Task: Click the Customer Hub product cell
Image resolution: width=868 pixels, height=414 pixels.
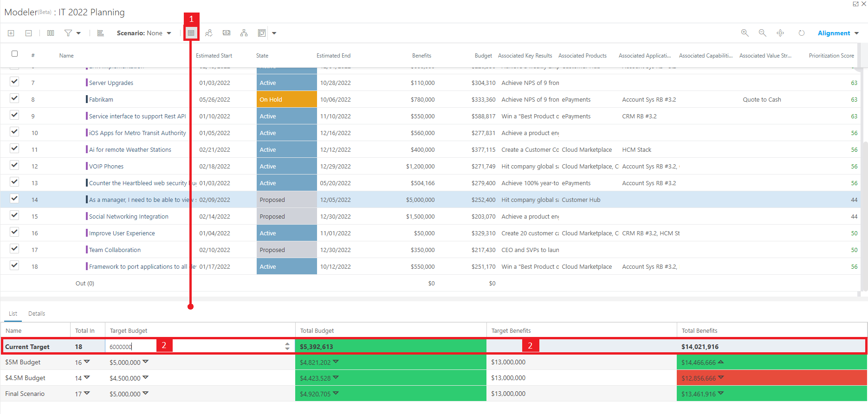Action: (581, 200)
